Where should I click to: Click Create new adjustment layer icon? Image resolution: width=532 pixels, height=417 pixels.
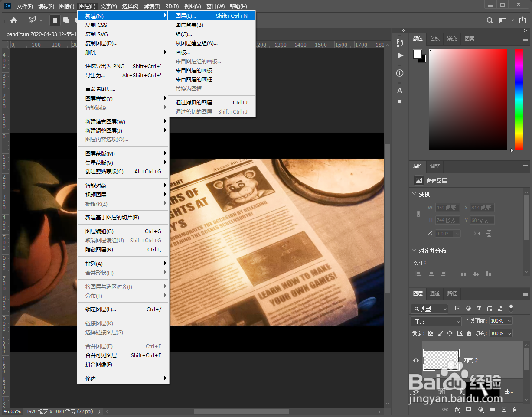coord(480,409)
